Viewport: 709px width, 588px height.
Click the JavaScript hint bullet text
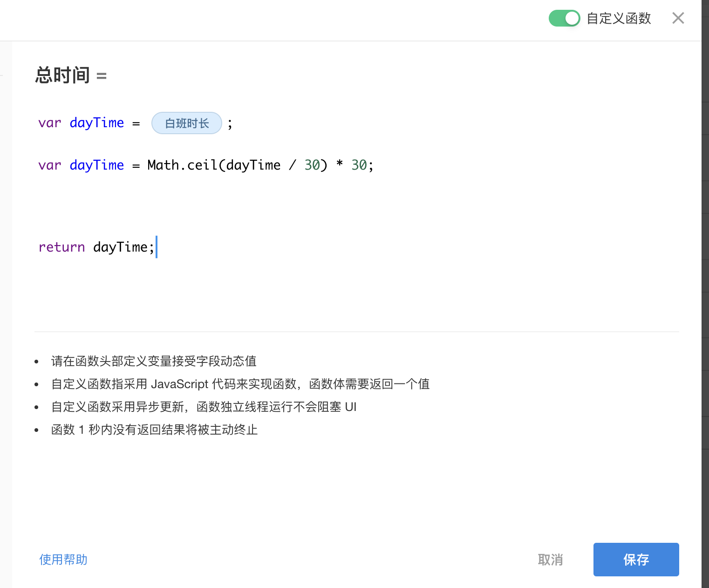pyautogui.click(x=240, y=384)
